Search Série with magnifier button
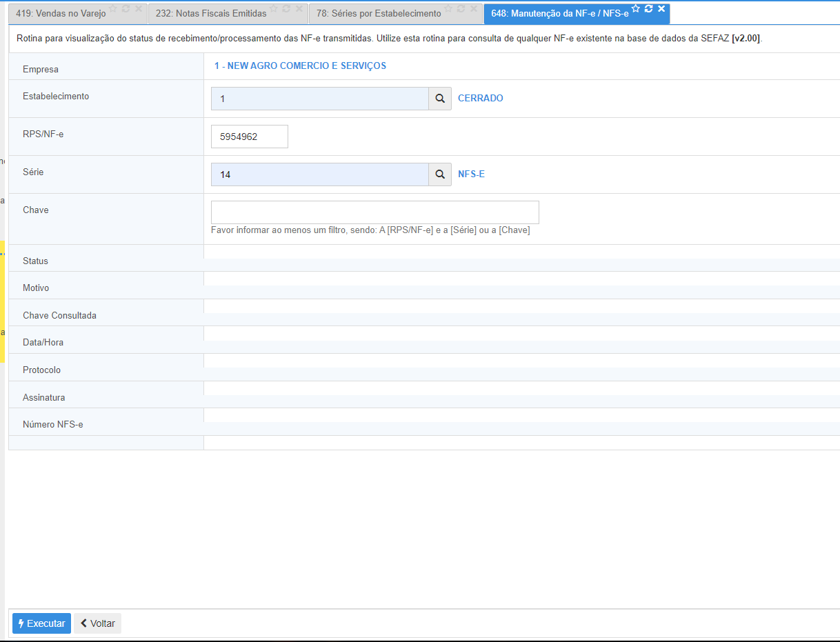Image resolution: width=840 pixels, height=642 pixels. (x=440, y=174)
